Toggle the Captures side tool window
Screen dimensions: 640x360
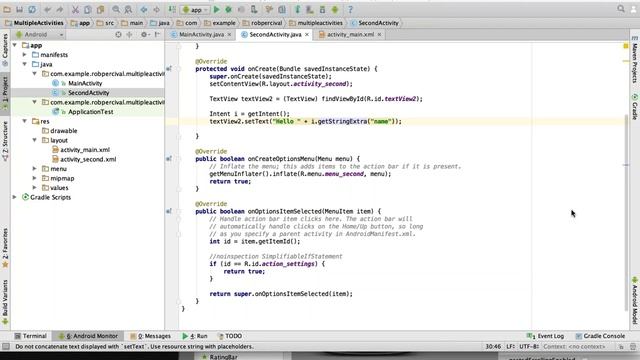(x=5, y=50)
